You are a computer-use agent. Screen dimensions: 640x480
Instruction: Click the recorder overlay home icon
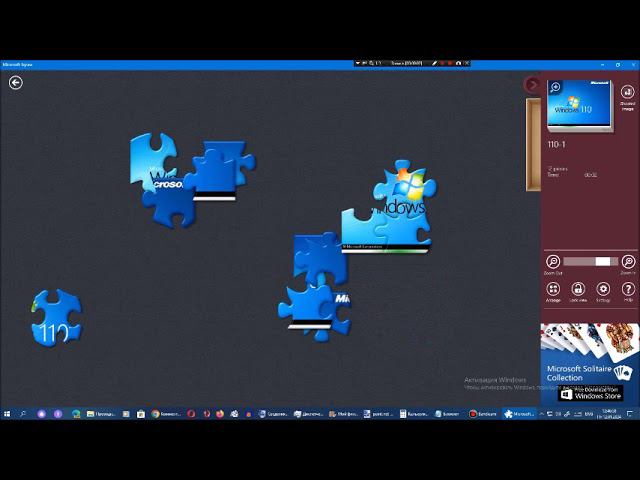(458, 63)
